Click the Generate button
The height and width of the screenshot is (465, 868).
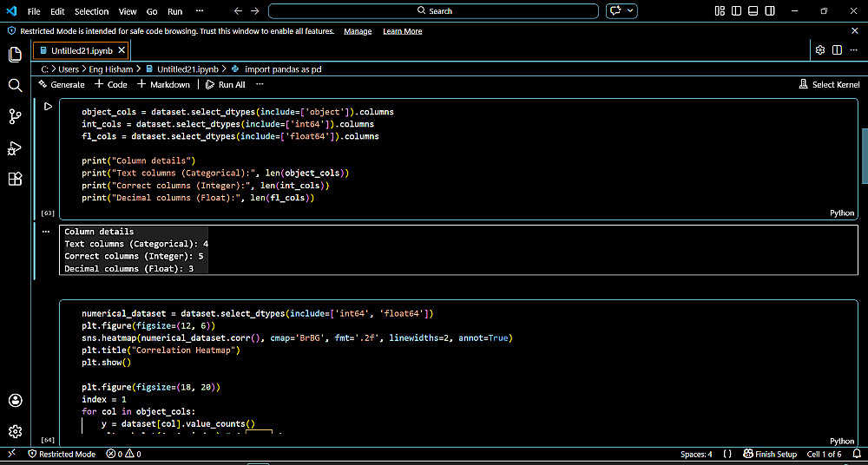coord(62,85)
